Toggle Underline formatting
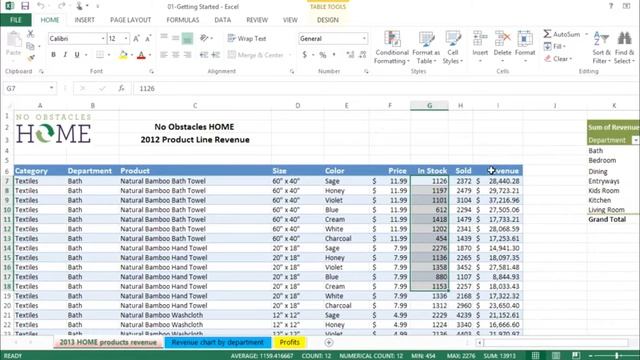Screen dimensions: 640x360 coord(76,55)
